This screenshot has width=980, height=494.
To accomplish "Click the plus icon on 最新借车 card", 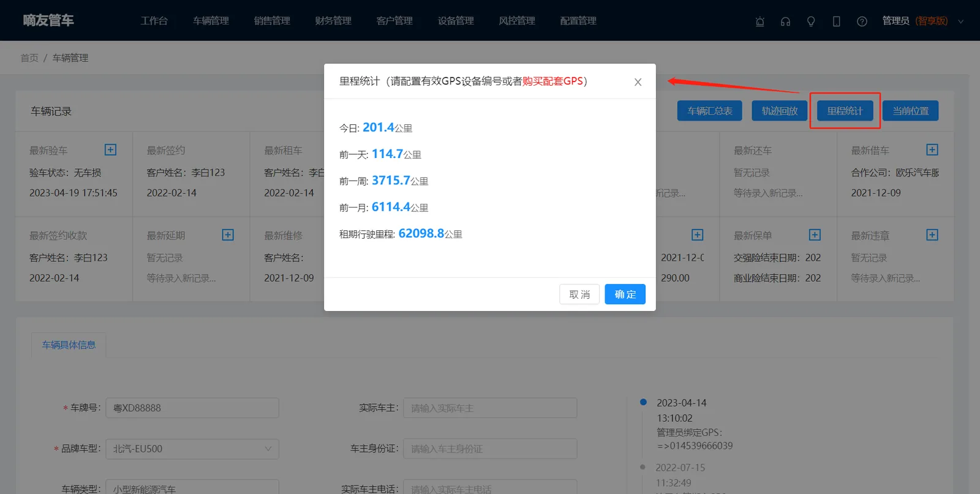I will pyautogui.click(x=932, y=150).
